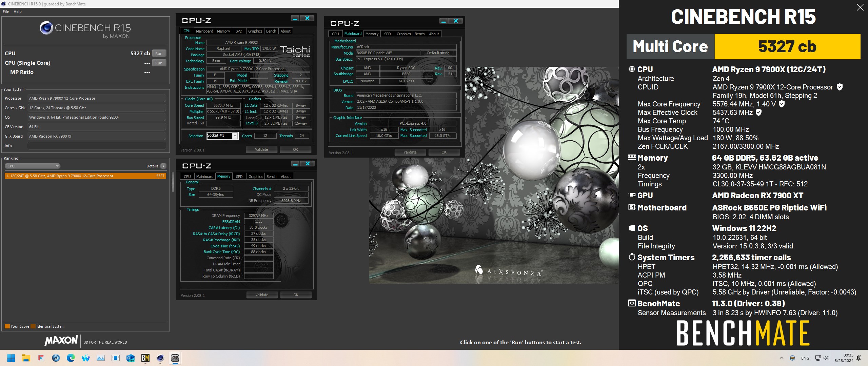Click the GFX Board field value

97,136
